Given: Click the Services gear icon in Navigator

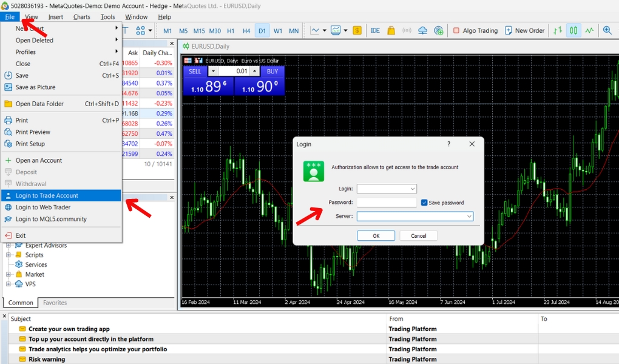Looking at the screenshot, I should 19,265.
